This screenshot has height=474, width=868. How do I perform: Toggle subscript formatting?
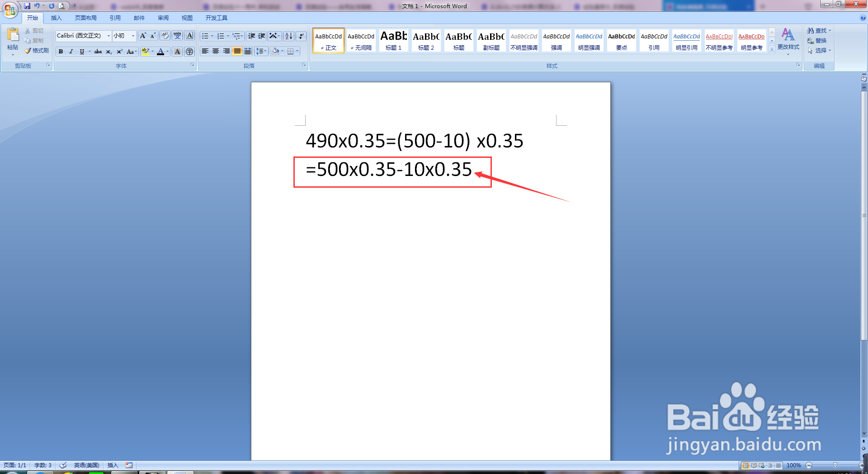pos(108,52)
